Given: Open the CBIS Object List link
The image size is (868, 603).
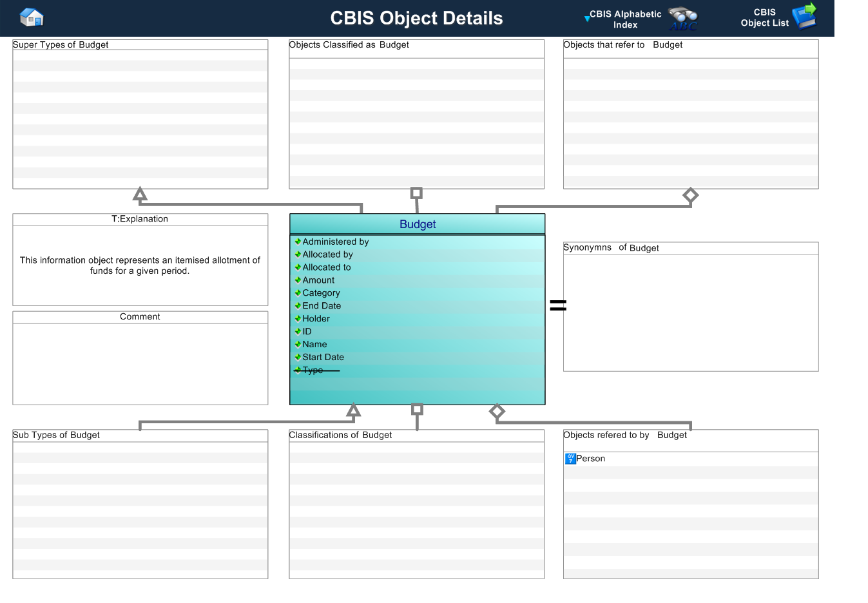Looking at the screenshot, I should coord(764,17).
